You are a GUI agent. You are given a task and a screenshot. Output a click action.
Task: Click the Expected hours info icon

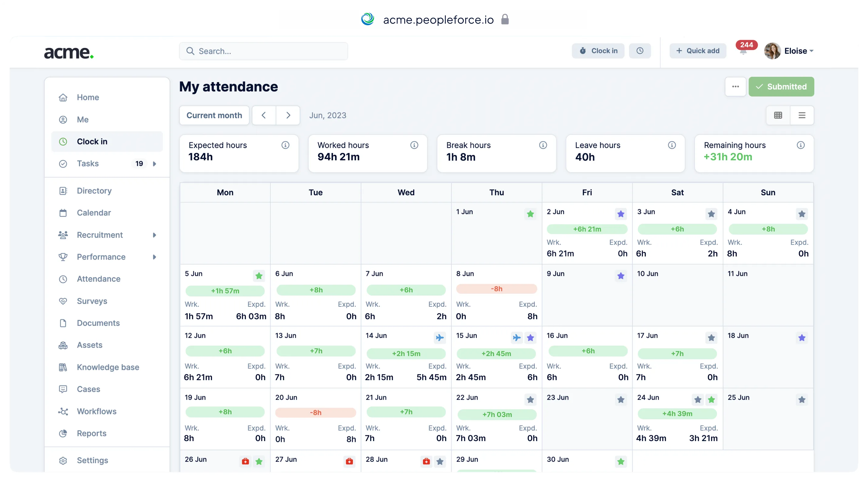click(x=285, y=145)
